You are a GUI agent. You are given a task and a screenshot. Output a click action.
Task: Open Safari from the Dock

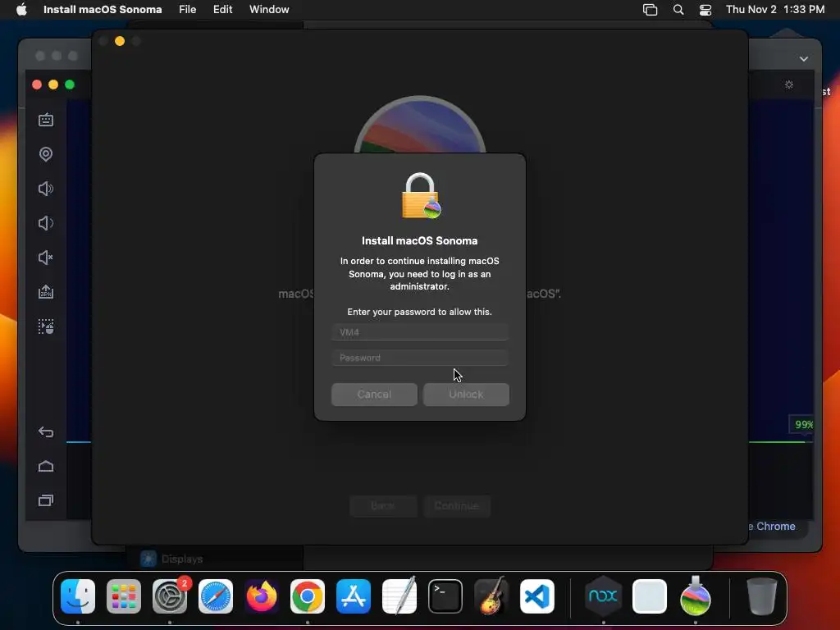pos(216,596)
